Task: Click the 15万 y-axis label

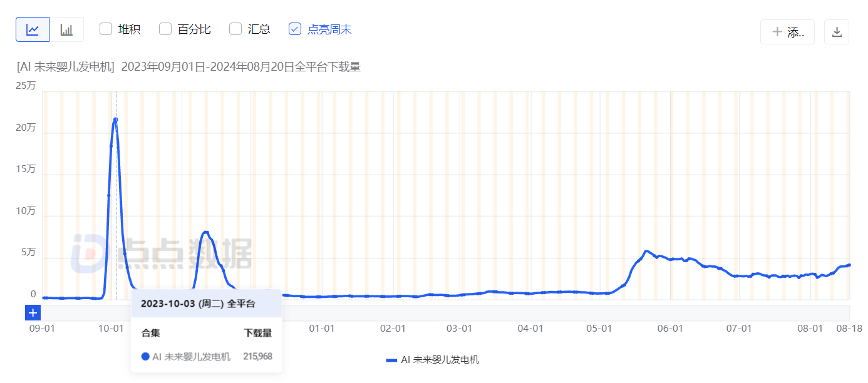Action: click(26, 169)
